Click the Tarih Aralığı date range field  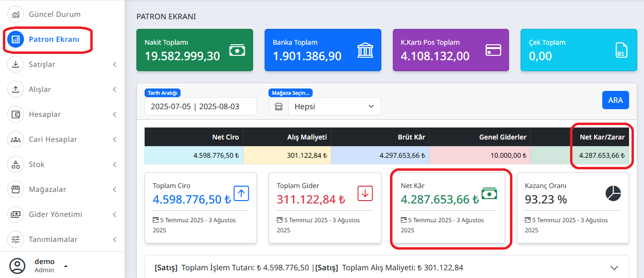click(200, 106)
